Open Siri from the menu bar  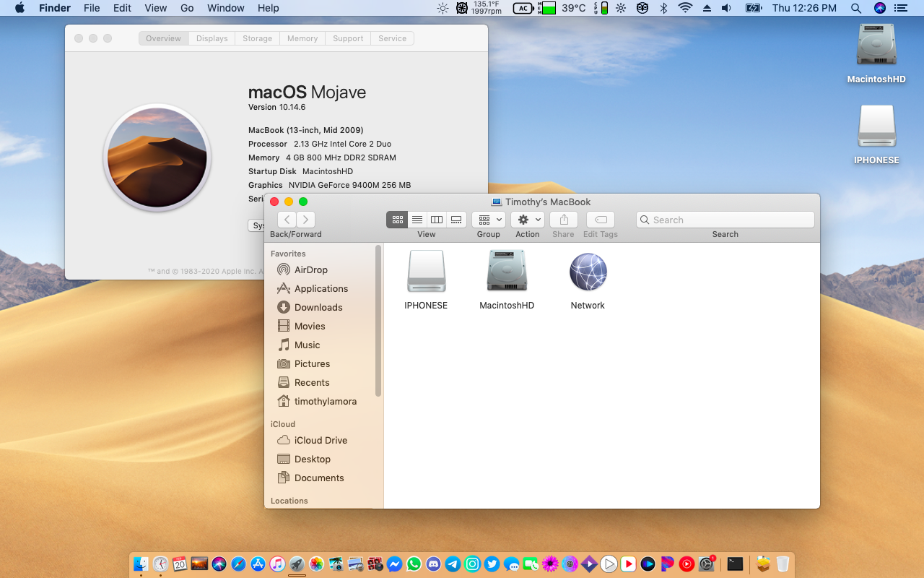coord(879,8)
